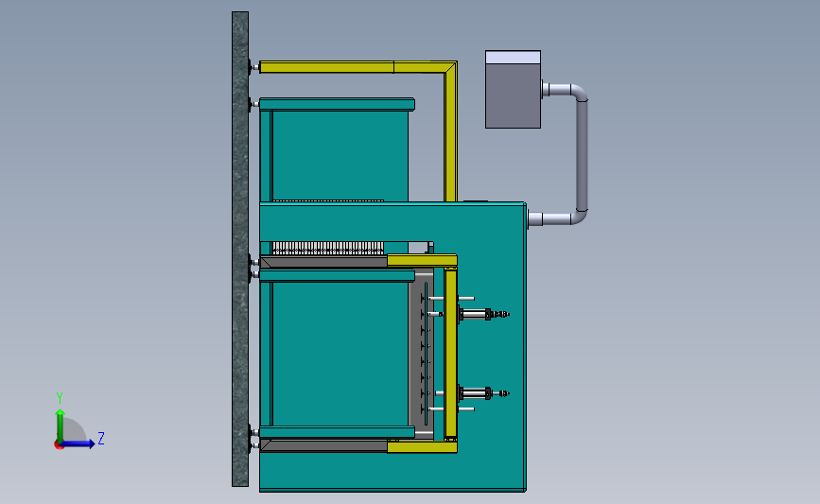Select the bottom yellow bracket
This screenshot has width=820, height=504.
coord(422,447)
